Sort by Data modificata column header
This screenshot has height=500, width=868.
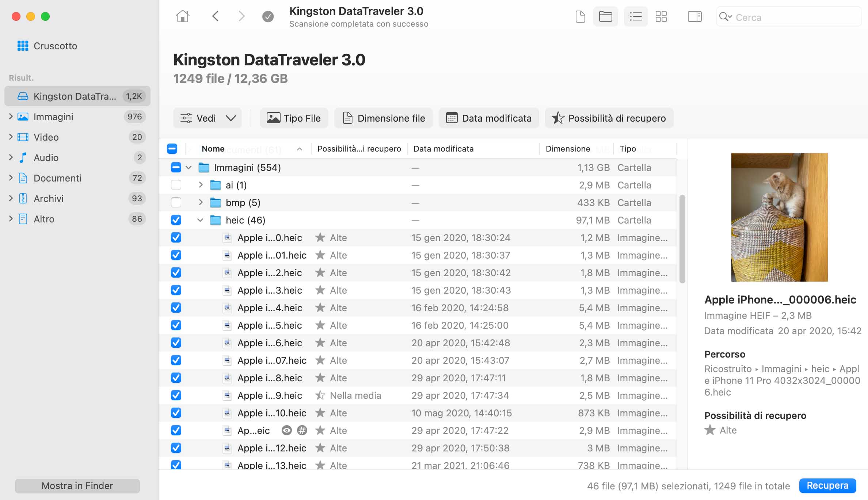pos(473,149)
